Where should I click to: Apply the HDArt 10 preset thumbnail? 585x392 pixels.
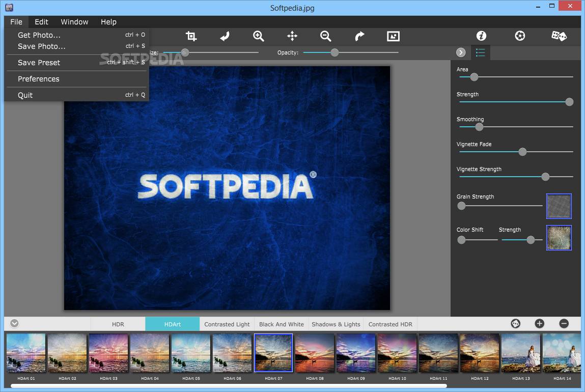click(397, 353)
